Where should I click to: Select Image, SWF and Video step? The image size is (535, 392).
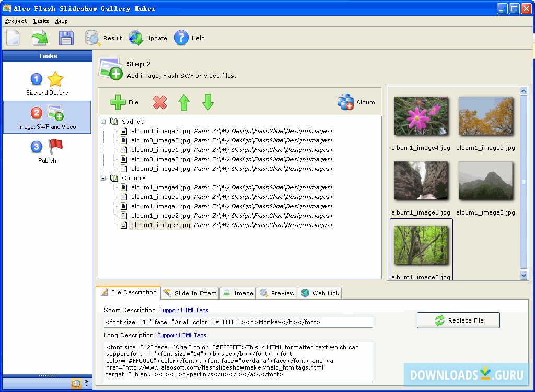pyautogui.click(x=47, y=117)
